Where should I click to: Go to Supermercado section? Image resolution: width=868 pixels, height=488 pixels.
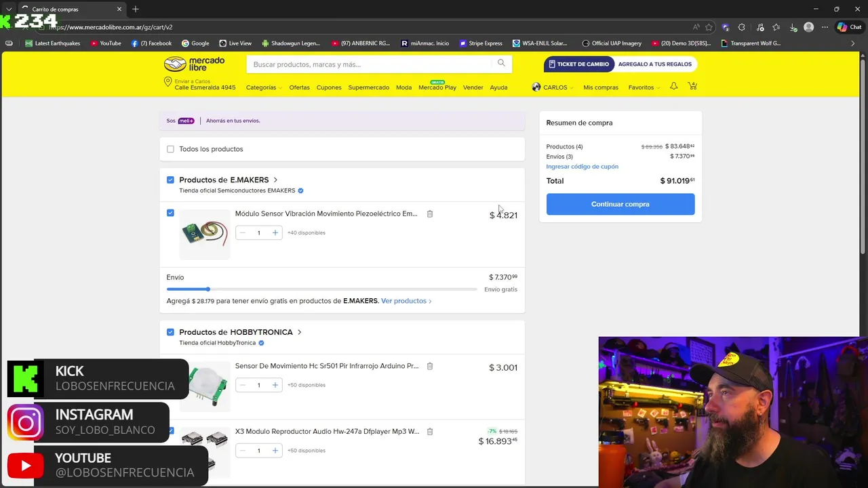pos(369,87)
